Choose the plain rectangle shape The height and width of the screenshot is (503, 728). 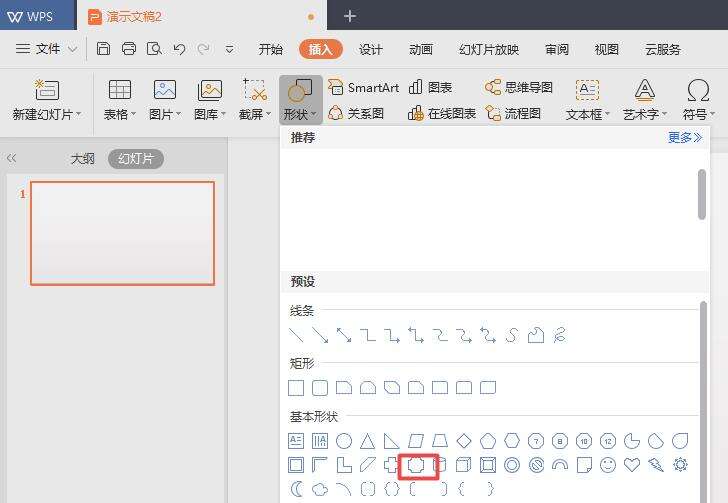coord(296,388)
